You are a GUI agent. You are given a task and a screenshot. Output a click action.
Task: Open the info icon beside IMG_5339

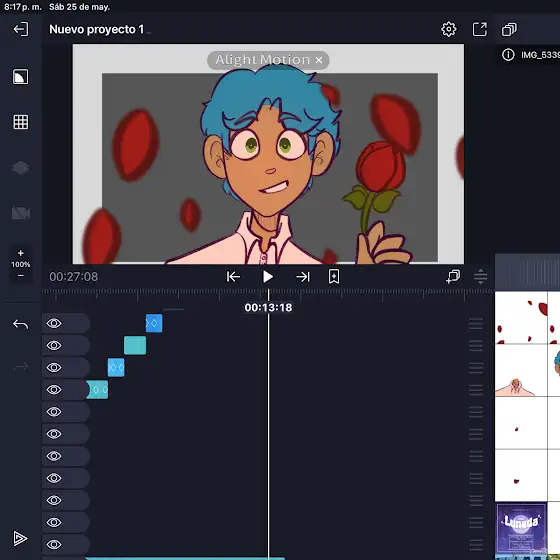[508, 55]
